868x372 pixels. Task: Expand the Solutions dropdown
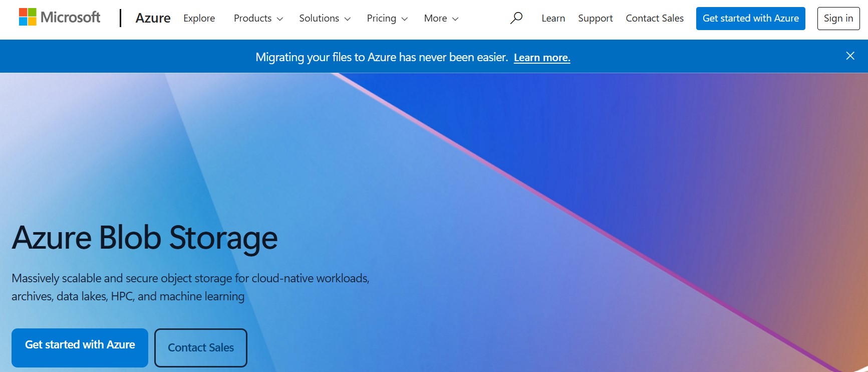click(325, 18)
